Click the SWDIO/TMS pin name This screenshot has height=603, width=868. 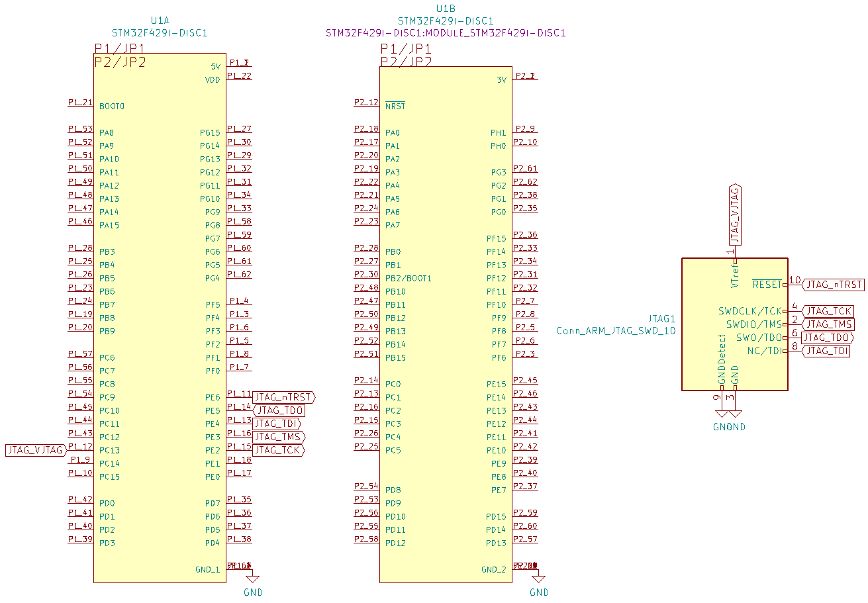[x=754, y=324]
